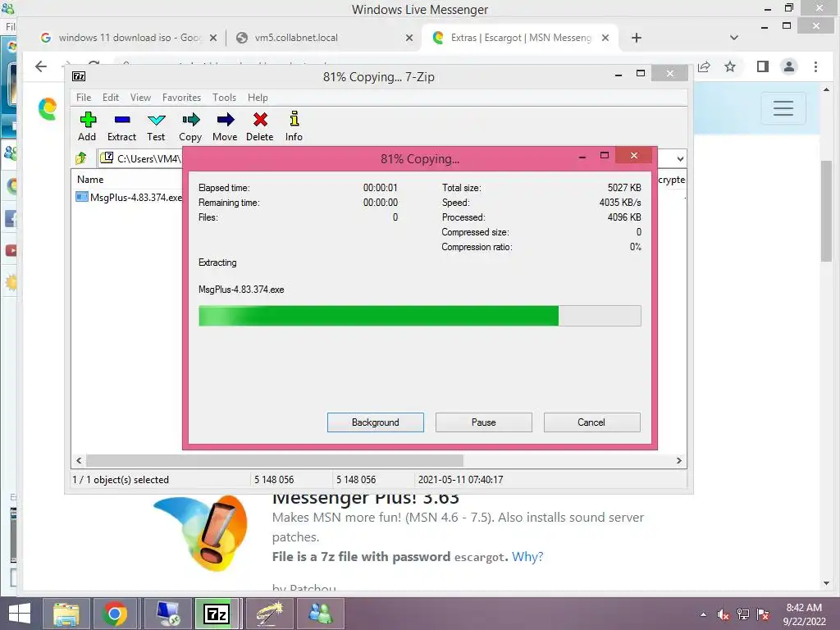Close the vm5.collabnet.local tab
The image size is (840, 630).
click(409, 38)
